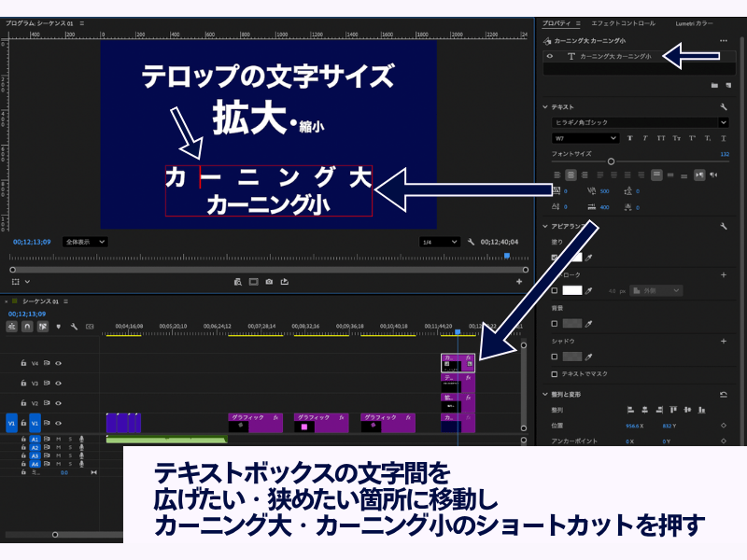
Task: Click the reset icon in 整列と変形 section
Action: click(x=724, y=395)
